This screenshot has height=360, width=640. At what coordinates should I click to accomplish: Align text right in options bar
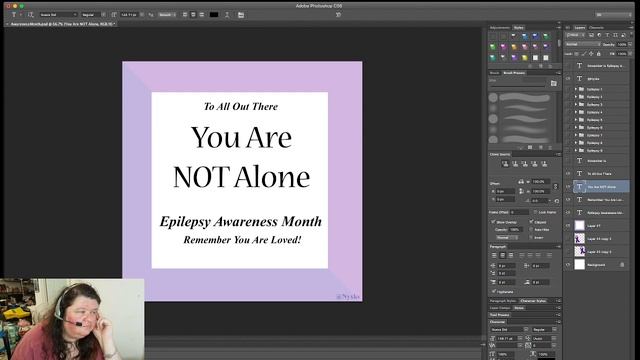click(202, 15)
